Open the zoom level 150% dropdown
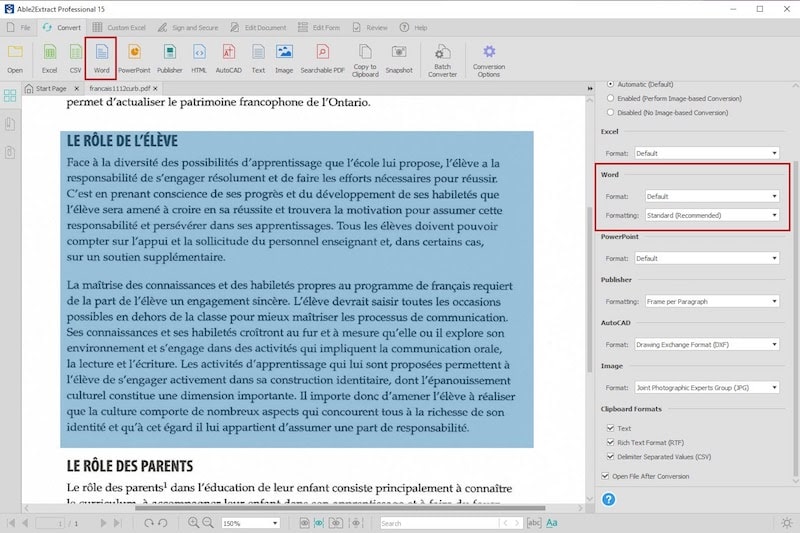This screenshot has width=800, height=533. pyautogui.click(x=250, y=523)
